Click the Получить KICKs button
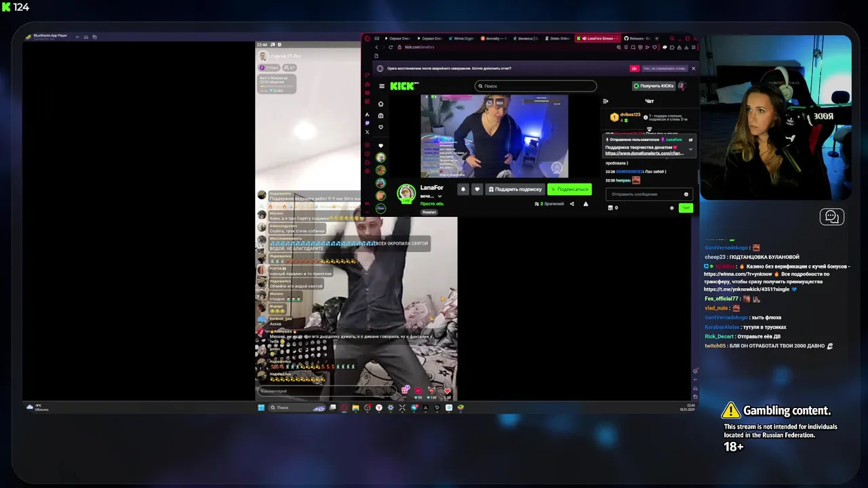The image size is (868, 488). 655,86
